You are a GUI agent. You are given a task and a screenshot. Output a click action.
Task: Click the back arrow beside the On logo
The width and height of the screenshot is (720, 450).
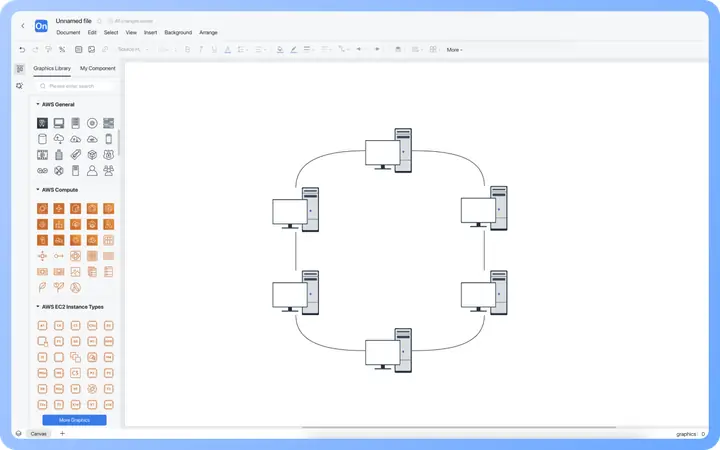[23, 26]
